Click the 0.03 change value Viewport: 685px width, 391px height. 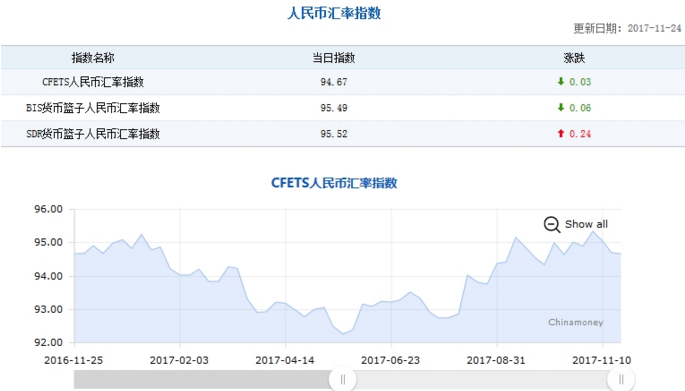click(580, 82)
